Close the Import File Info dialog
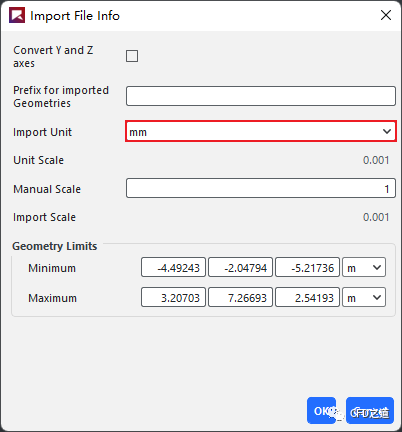The image size is (402, 432). coord(386,15)
